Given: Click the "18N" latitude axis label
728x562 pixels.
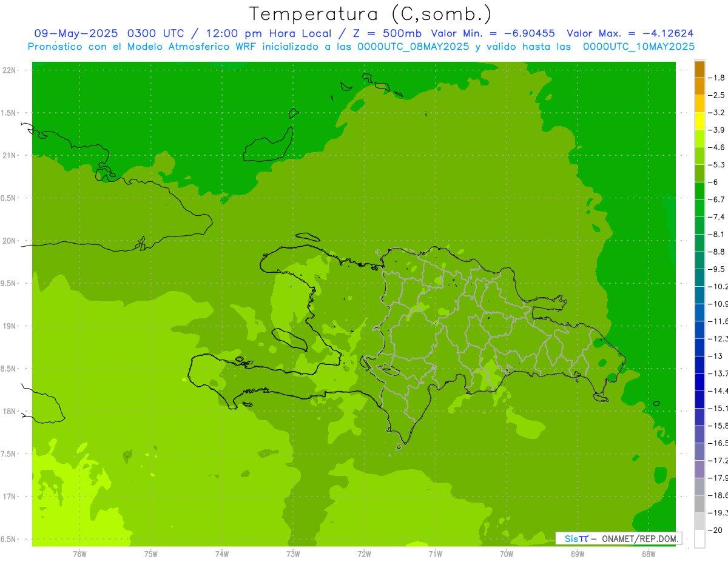Looking at the screenshot, I should (9, 411).
